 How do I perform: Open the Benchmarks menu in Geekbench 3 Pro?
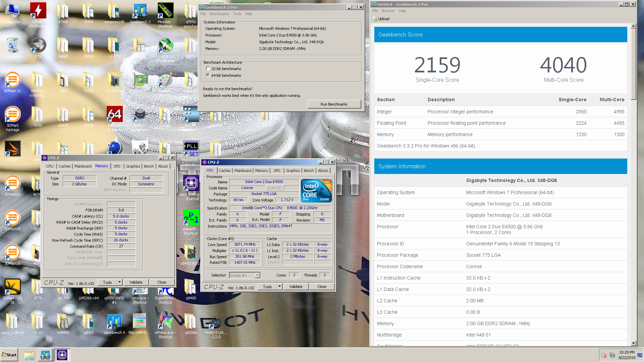[x=219, y=14]
